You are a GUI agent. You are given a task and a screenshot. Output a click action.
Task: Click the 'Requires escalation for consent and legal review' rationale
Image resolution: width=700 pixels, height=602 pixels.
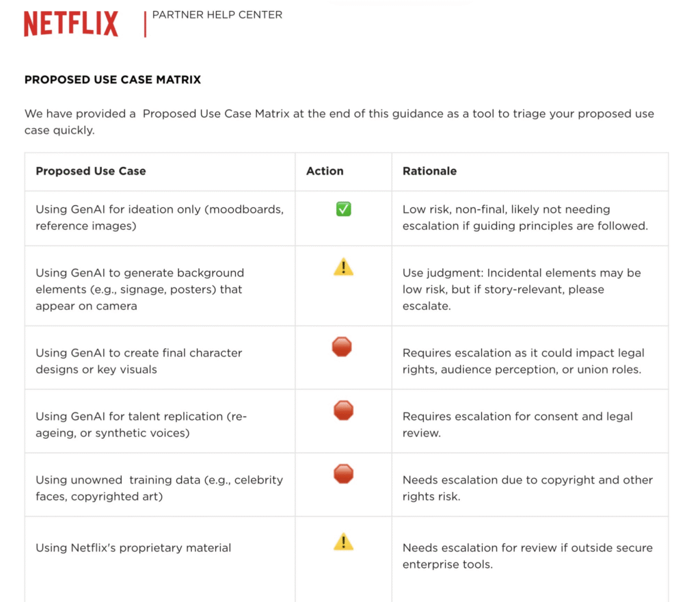[517, 424]
